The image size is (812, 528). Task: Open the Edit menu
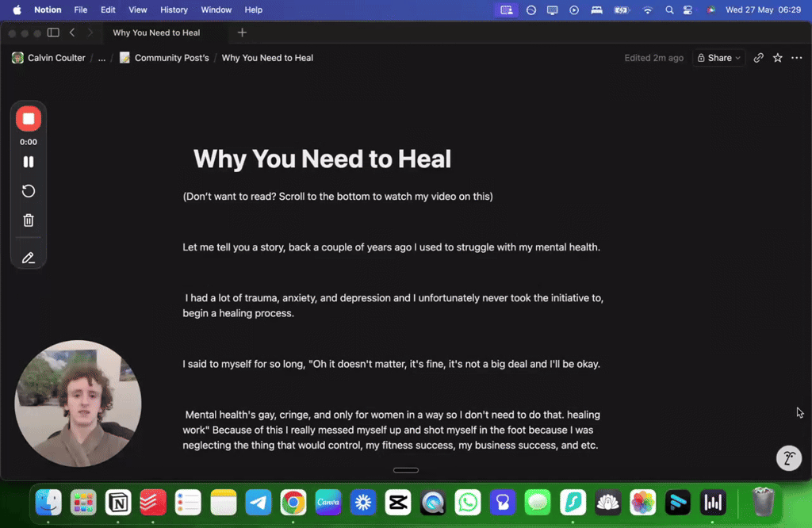pyautogui.click(x=108, y=10)
